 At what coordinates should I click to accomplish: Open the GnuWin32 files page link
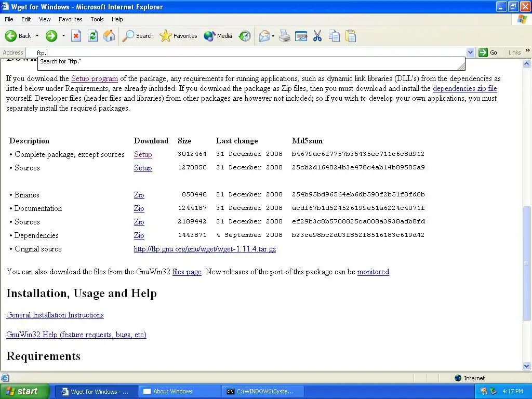(x=187, y=272)
